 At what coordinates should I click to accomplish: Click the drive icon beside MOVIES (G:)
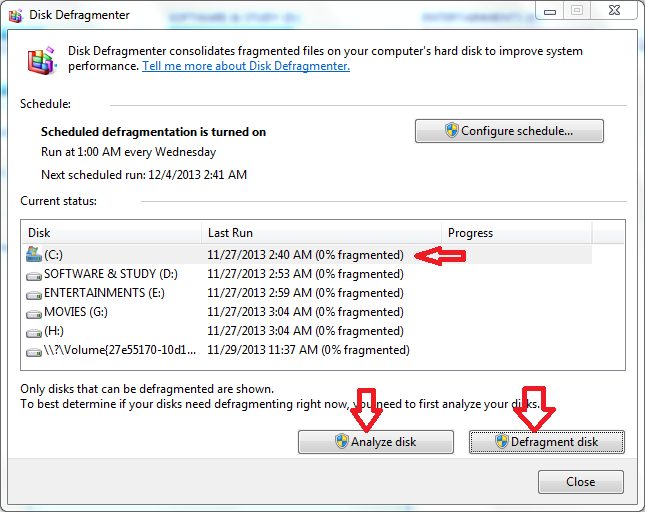point(34,314)
